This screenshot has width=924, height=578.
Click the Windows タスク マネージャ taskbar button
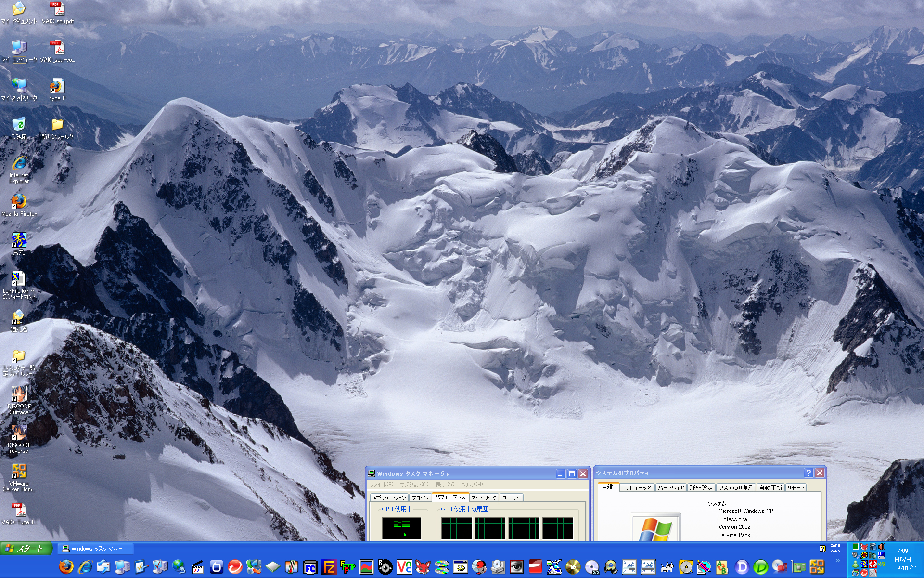(x=95, y=549)
